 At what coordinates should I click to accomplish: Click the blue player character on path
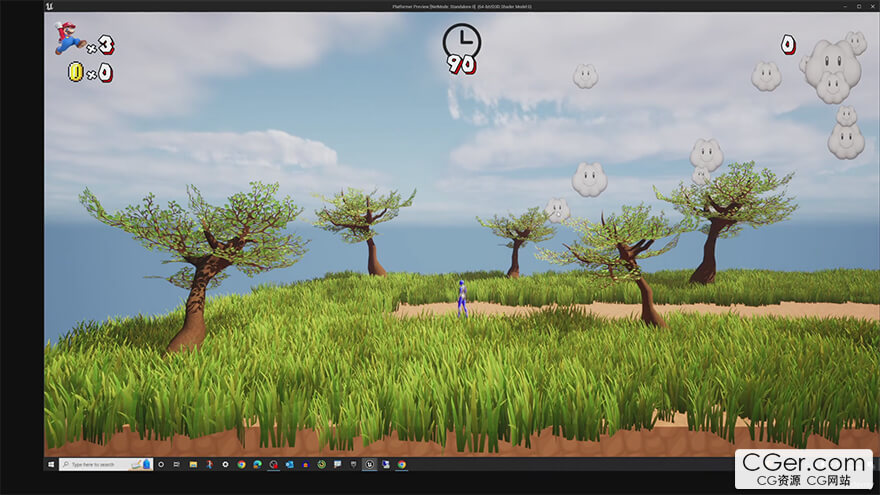(x=462, y=298)
